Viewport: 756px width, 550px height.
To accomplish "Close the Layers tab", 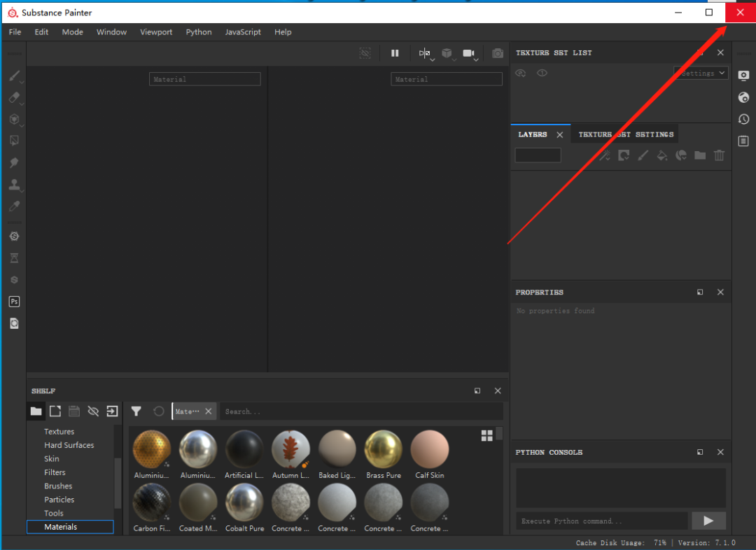I will click(x=560, y=135).
